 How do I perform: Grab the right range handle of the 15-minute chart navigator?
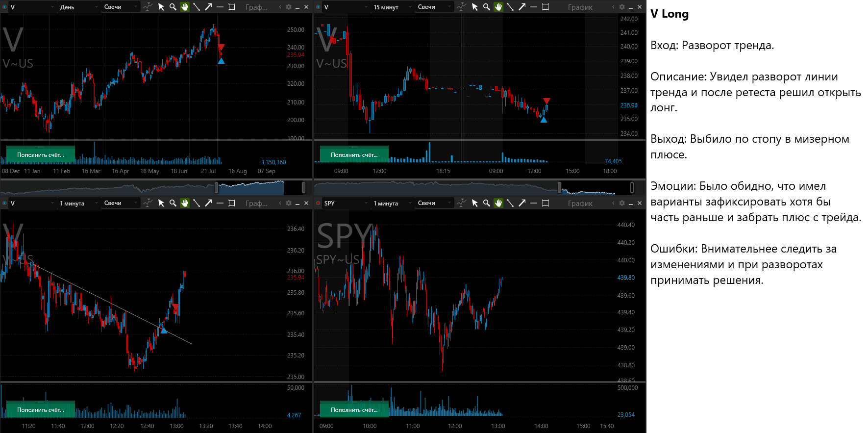[x=632, y=187]
